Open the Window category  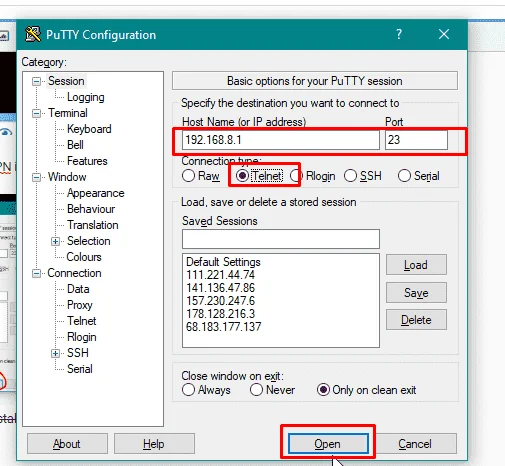pyautogui.click(x=67, y=177)
